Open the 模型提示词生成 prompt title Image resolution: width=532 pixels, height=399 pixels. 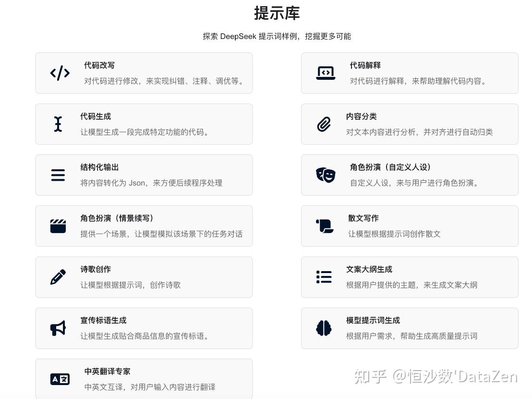[373, 320]
